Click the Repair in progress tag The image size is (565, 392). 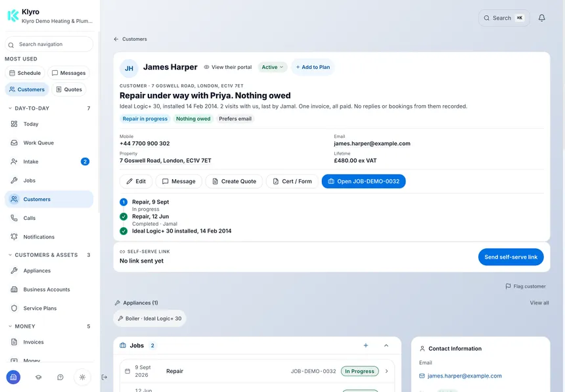[145, 119]
